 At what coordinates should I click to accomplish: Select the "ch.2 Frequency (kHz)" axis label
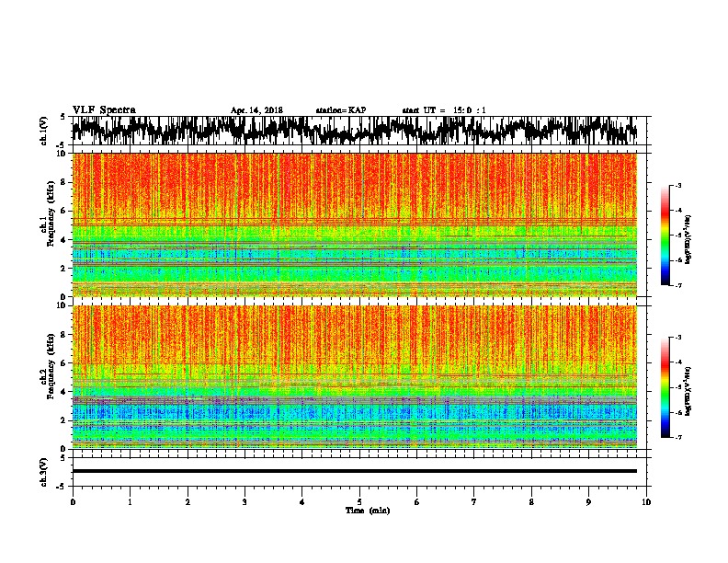47,366
